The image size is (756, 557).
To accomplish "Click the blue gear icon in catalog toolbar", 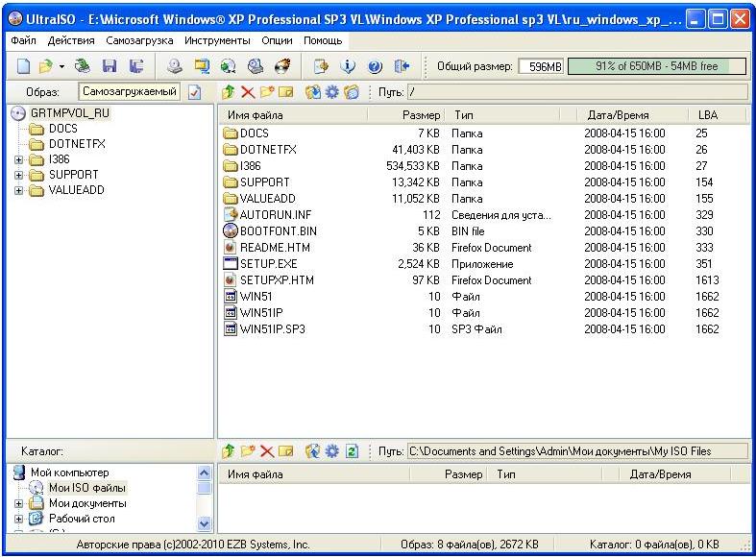I will (x=332, y=451).
